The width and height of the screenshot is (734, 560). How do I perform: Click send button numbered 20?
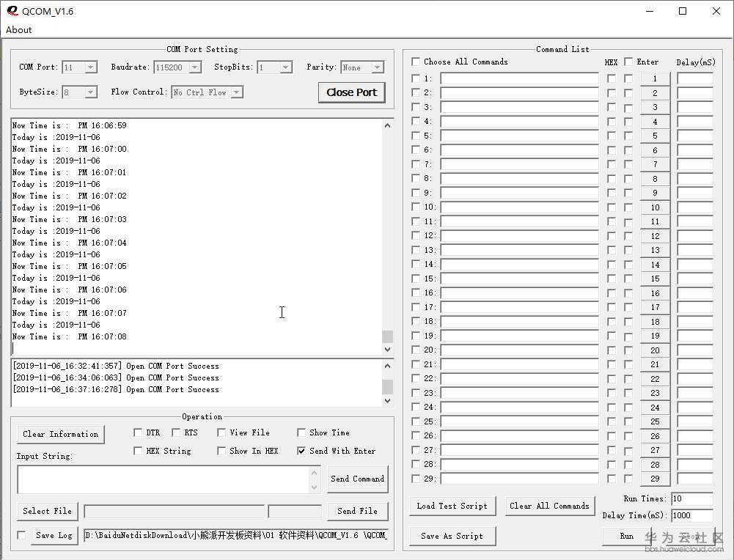pos(655,350)
